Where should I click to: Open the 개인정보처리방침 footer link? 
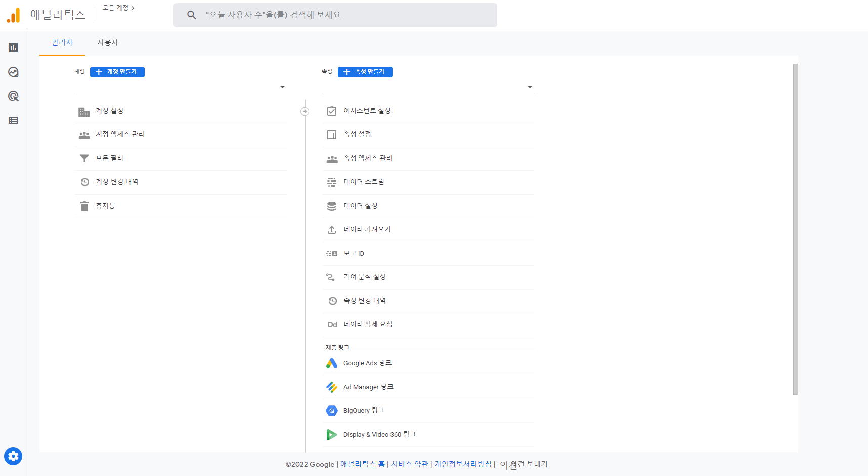pyautogui.click(x=463, y=464)
